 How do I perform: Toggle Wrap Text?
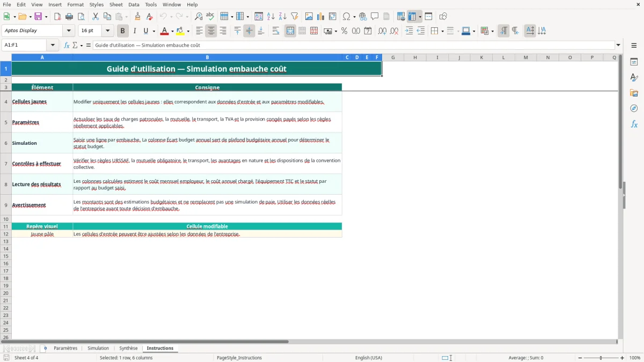pos(276,31)
